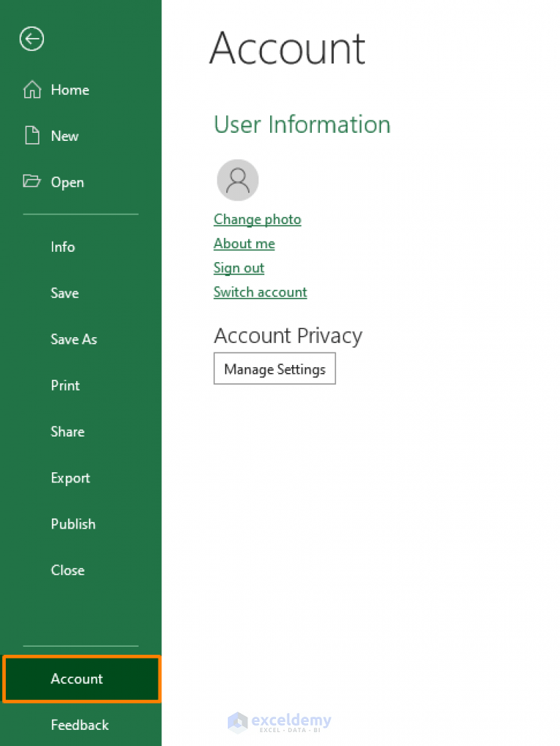Open the Change photo link
The height and width of the screenshot is (746, 560).
[257, 219]
